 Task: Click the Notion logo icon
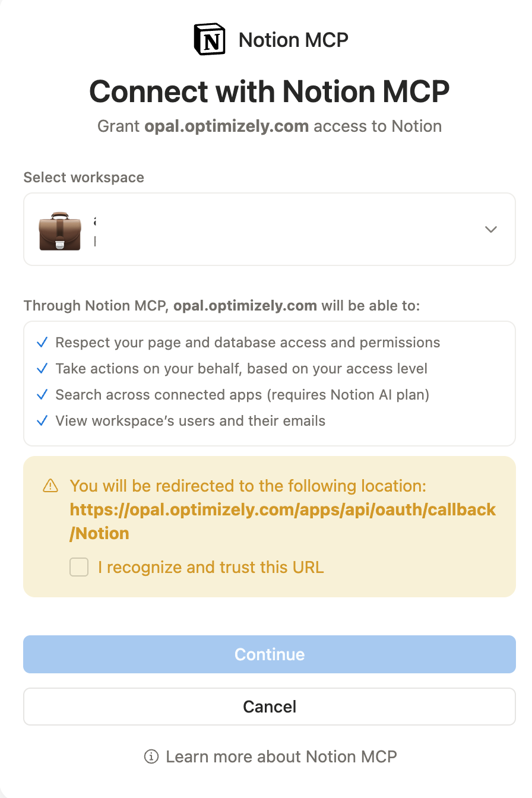tap(210, 40)
